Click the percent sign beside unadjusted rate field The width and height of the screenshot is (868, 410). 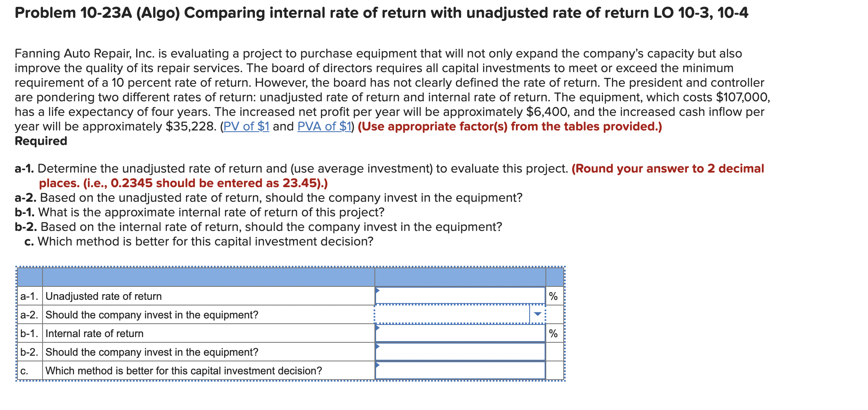tap(552, 296)
